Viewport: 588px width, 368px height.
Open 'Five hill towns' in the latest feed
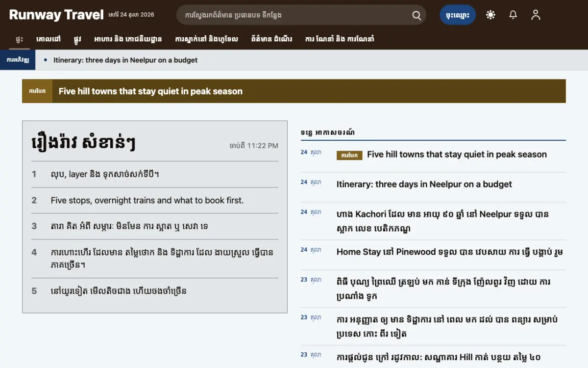coord(457,155)
